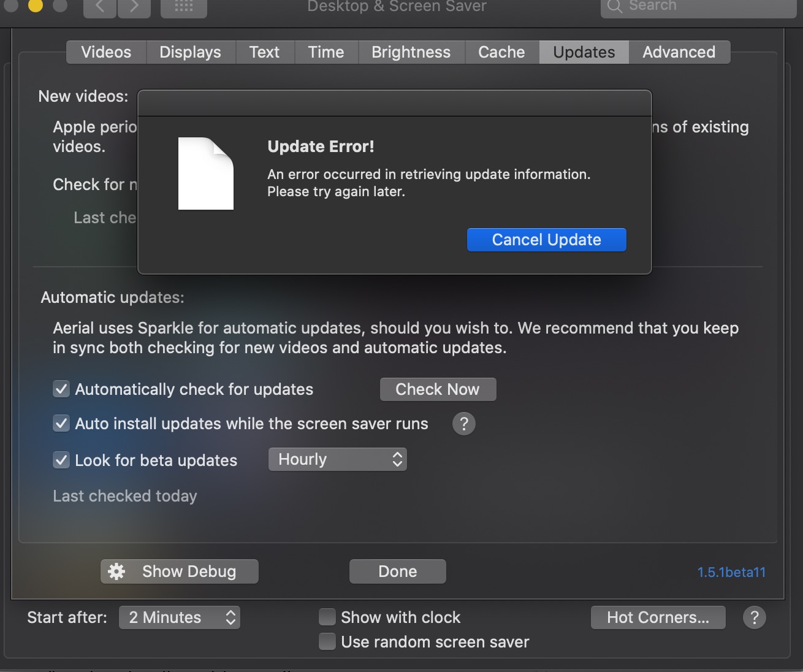Open Hot Corners settings
The image size is (803, 672).
point(658,617)
